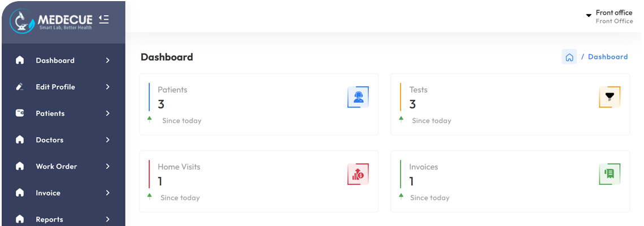The image size is (644, 226).
Task: Collapse the sidebar with the menu toggle
Action: 103,19
